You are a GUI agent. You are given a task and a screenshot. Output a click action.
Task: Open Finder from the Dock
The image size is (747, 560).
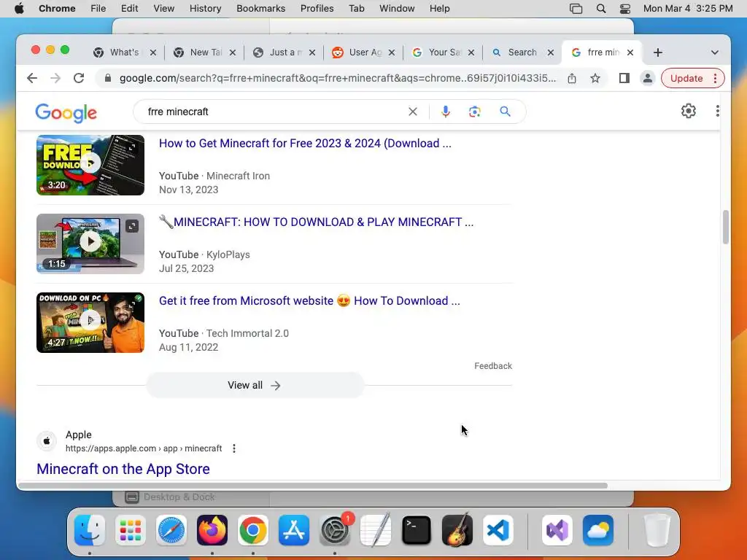click(x=90, y=530)
